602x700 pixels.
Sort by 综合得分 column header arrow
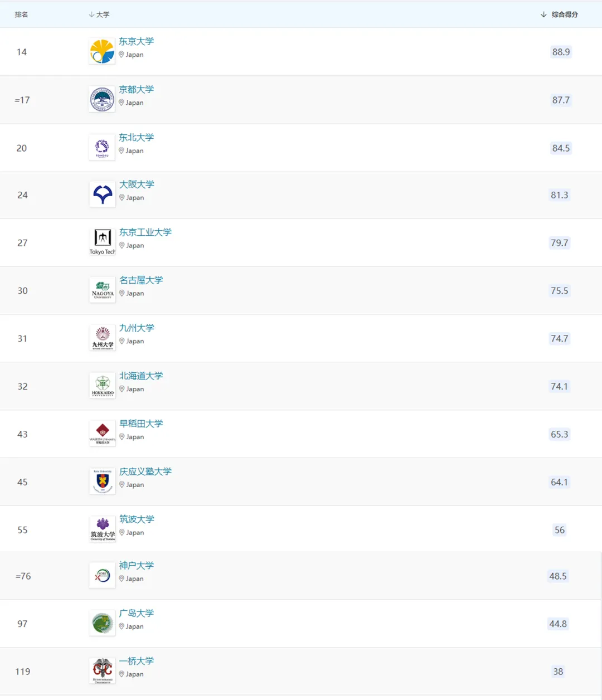pyautogui.click(x=543, y=14)
